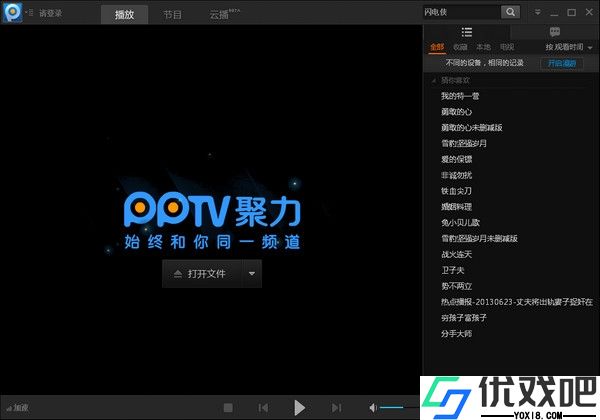Switch to the 播放 tab
The width and height of the screenshot is (600, 420).
coord(124,15)
